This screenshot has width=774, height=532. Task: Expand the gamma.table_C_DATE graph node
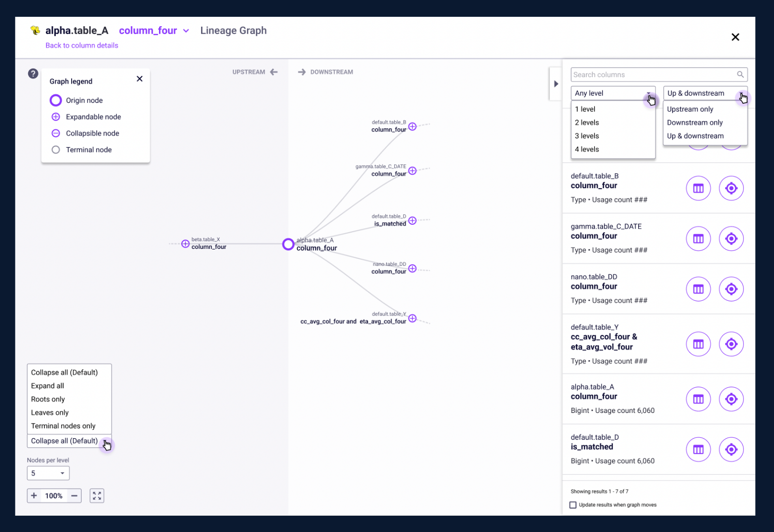[x=412, y=171]
